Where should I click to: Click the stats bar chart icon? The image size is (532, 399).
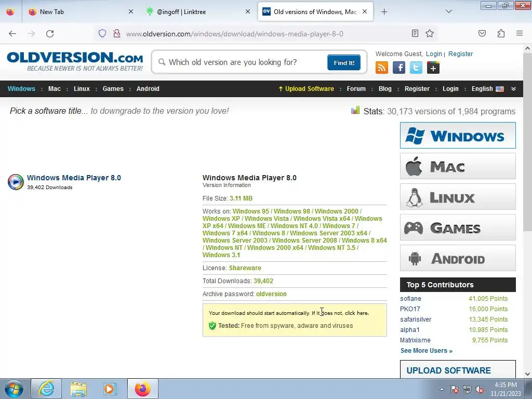pos(355,111)
